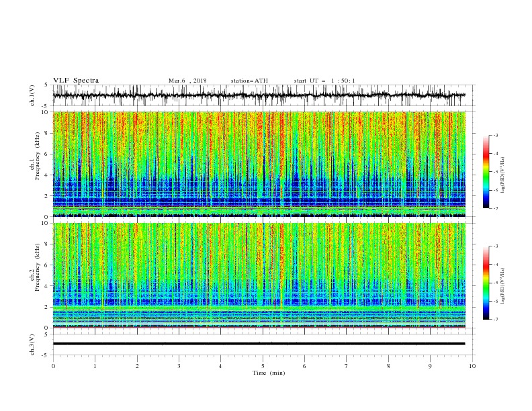Screen dimensions: 532x411
Task: Click the time axis tick label "5"
Action: point(263,366)
